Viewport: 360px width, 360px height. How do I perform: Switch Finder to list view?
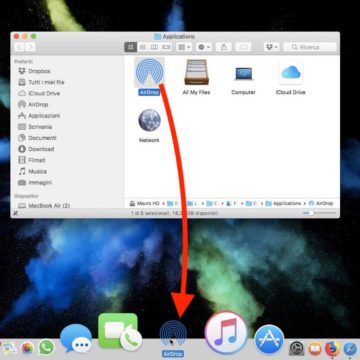(143, 47)
